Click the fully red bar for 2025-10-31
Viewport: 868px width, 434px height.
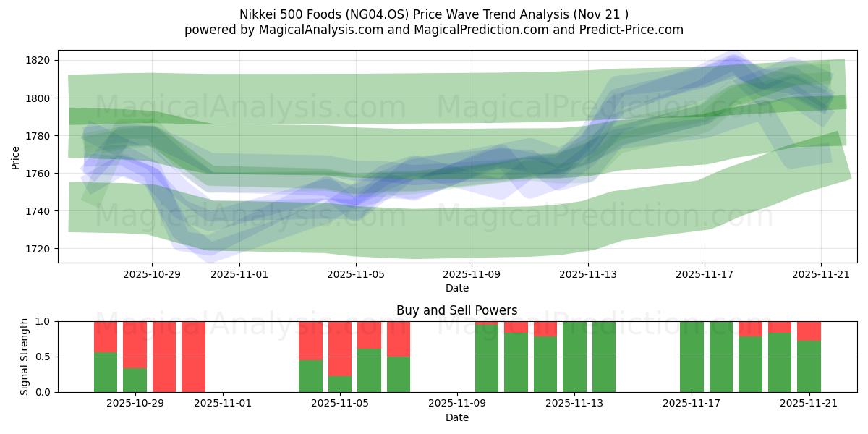point(193,357)
